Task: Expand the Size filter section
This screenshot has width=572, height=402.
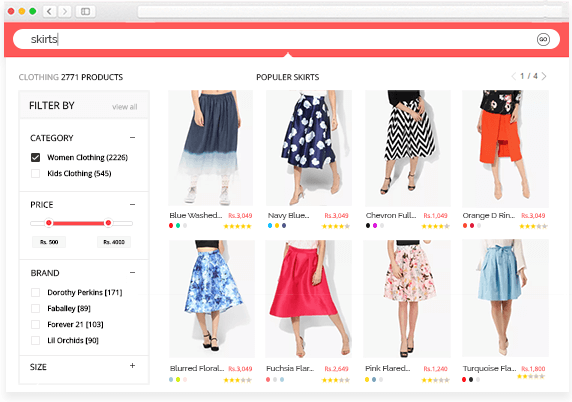Action: click(x=132, y=366)
